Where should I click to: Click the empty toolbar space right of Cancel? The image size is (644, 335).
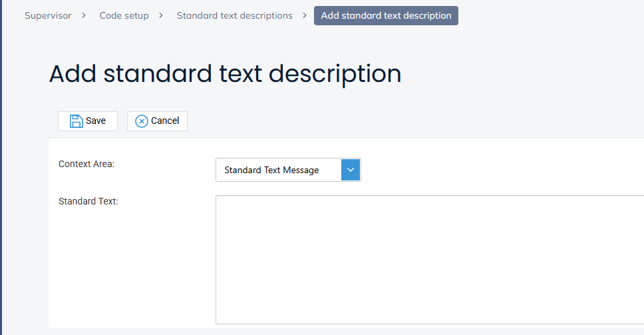click(399, 121)
